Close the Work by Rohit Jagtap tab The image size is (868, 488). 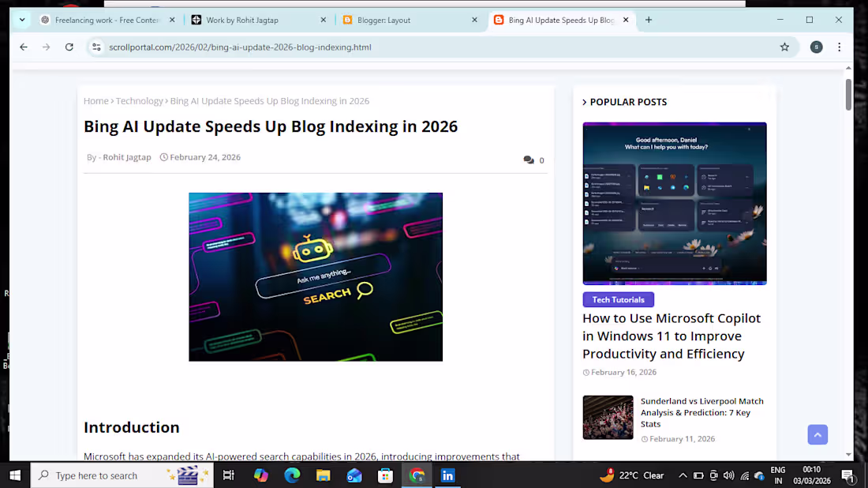click(324, 20)
